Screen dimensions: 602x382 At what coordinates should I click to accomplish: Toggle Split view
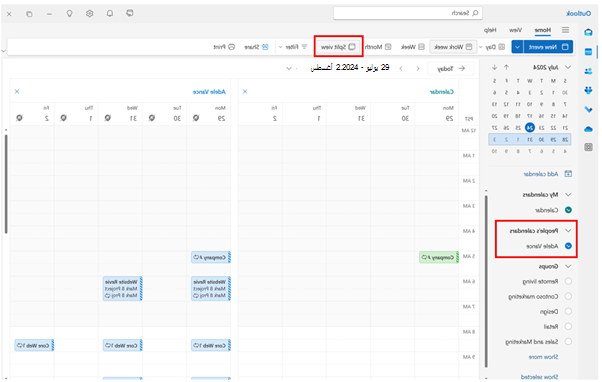pos(338,47)
